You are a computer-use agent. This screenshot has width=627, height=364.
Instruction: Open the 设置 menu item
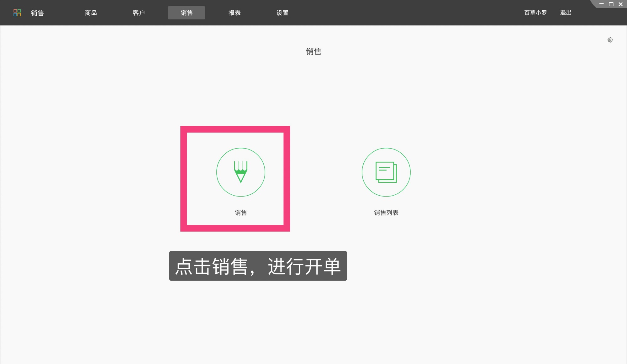pyautogui.click(x=282, y=13)
